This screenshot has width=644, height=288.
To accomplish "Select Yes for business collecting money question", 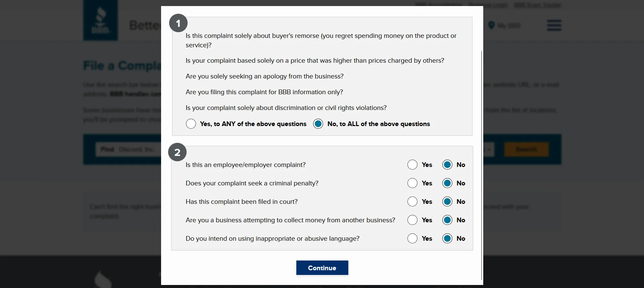I will (412, 220).
